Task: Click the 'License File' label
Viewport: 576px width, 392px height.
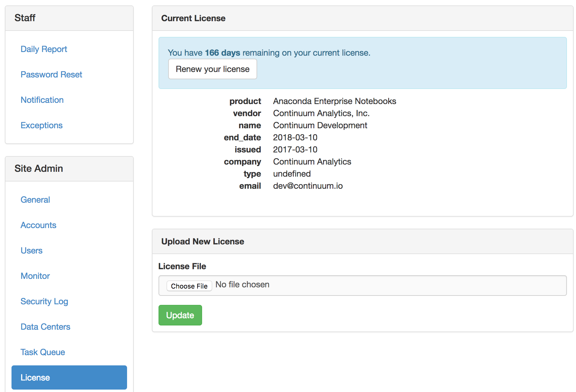Action: tap(182, 266)
